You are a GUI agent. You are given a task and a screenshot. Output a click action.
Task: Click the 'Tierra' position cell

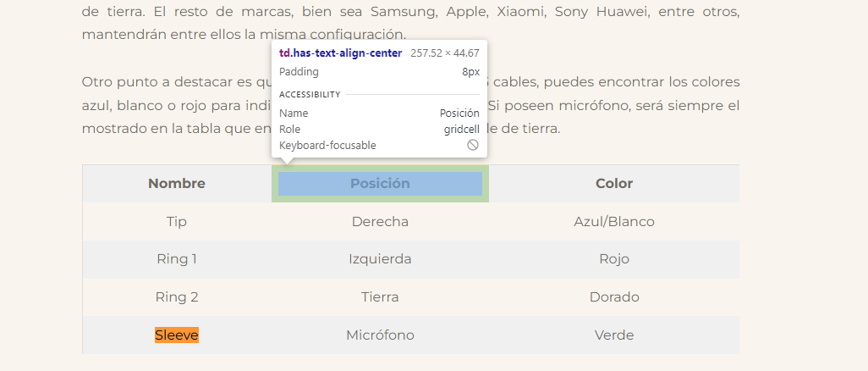tap(380, 297)
